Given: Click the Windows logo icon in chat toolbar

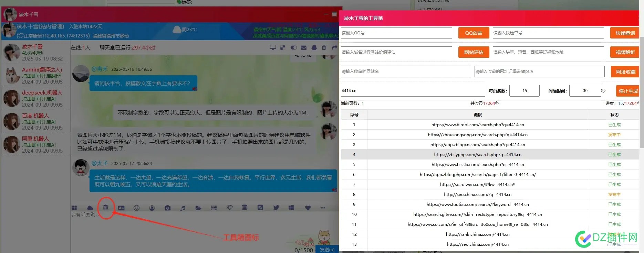Looking at the screenshot, I should coord(291,208).
